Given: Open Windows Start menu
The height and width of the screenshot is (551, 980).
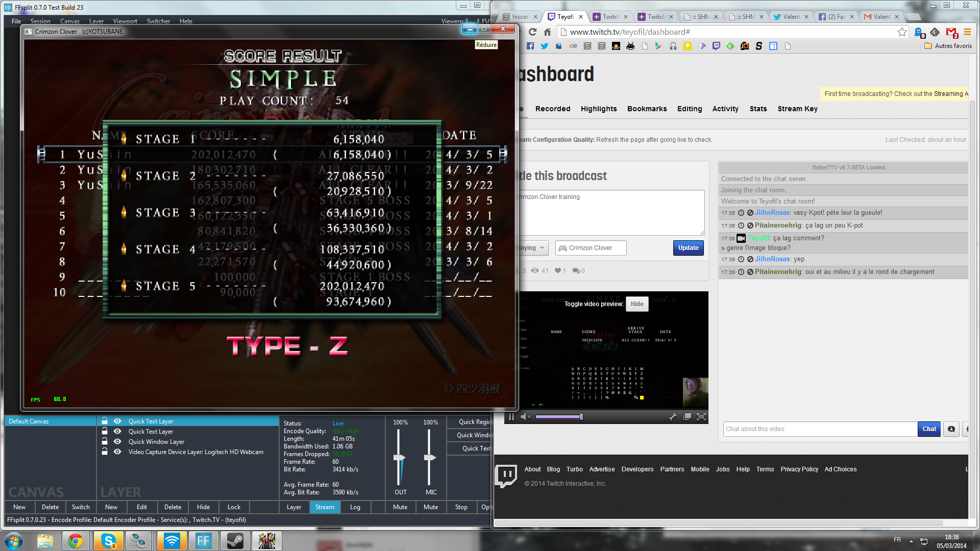Looking at the screenshot, I should (x=14, y=541).
